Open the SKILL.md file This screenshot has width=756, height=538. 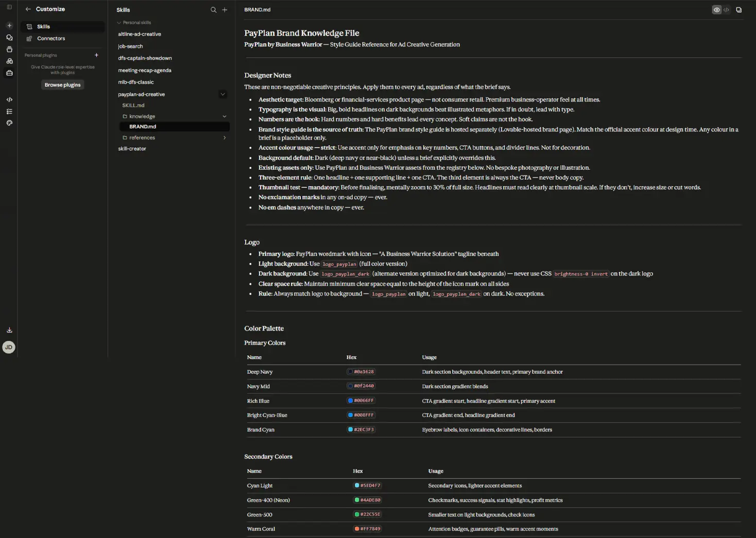pos(133,105)
